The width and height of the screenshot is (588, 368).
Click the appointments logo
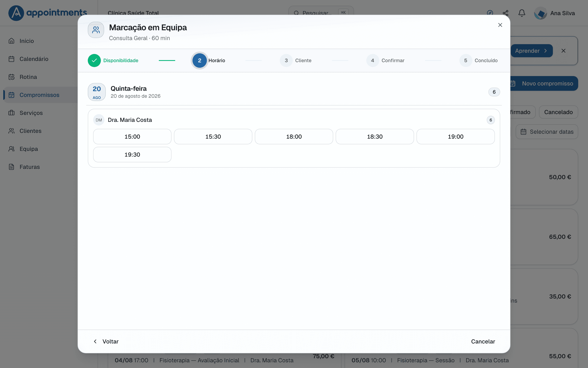coord(48,13)
